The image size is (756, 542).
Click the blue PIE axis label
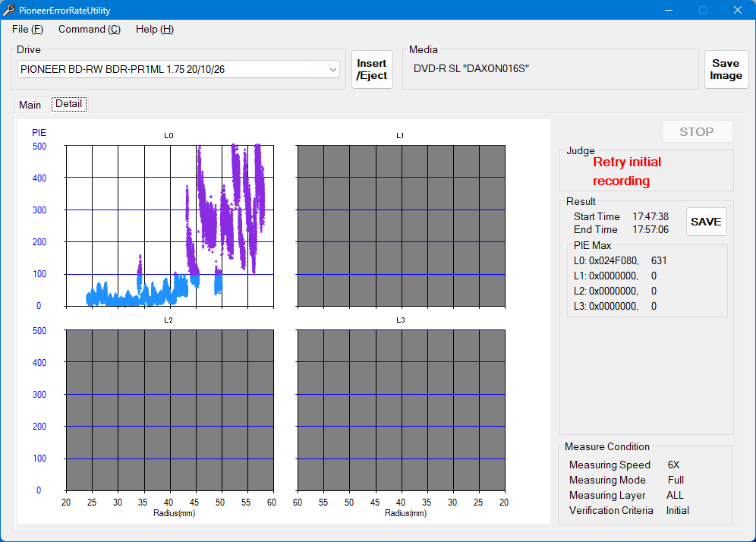click(x=39, y=133)
